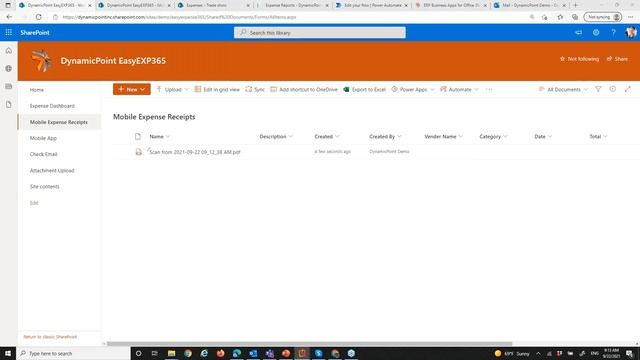Open more commands ellipsis in toolbar
640x360 pixels.
coord(489,89)
